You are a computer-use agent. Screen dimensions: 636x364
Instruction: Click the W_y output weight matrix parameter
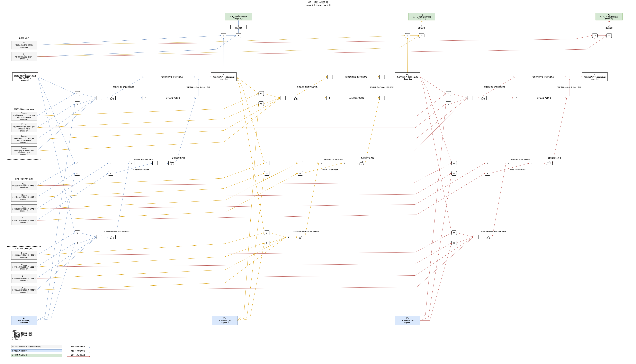[24, 45]
